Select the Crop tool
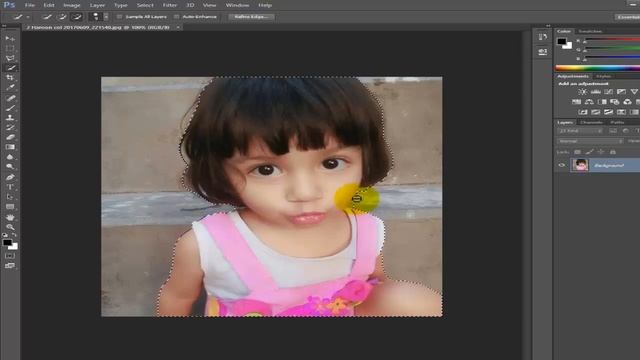This screenshot has height=360, width=640. click(10, 78)
